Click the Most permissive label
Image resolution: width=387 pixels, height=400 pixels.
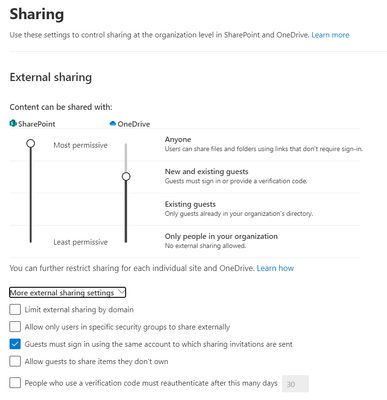tap(80, 145)
